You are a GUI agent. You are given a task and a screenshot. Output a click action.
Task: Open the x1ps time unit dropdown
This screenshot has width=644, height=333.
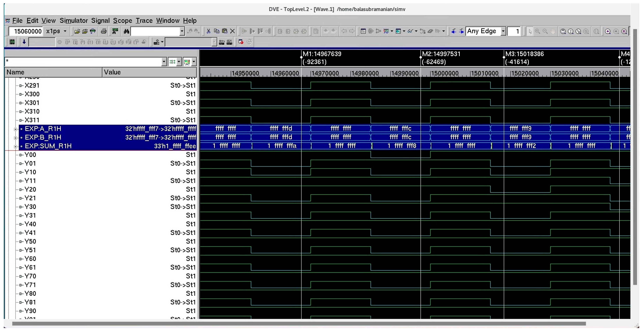tap(65, 31)
